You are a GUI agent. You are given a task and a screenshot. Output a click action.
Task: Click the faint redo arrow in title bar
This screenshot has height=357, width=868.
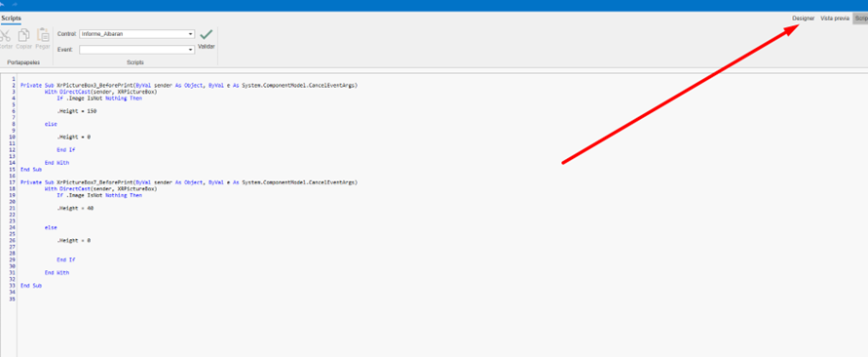pyautogui.click(x=15, y=5)
